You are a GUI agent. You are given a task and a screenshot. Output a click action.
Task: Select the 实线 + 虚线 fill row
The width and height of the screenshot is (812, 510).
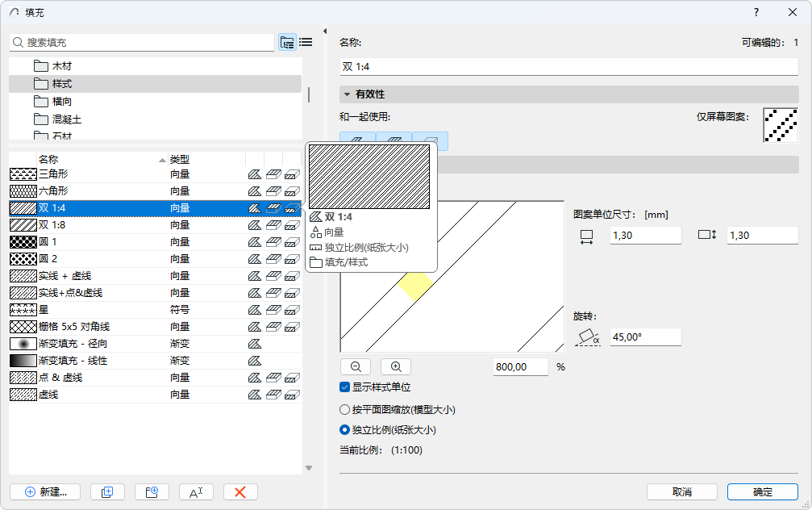coord(155,276)
